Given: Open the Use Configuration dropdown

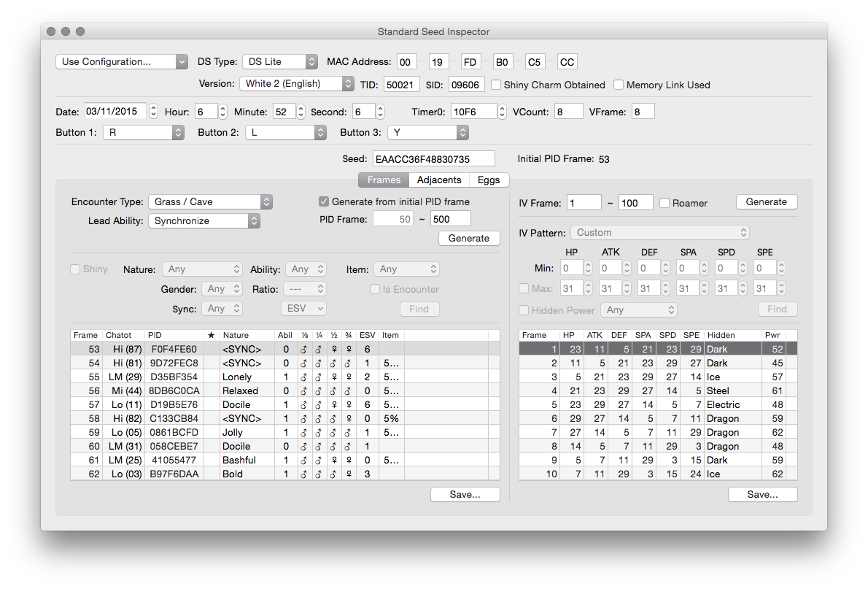Looking at the screenshot, I should click(122, 62).
